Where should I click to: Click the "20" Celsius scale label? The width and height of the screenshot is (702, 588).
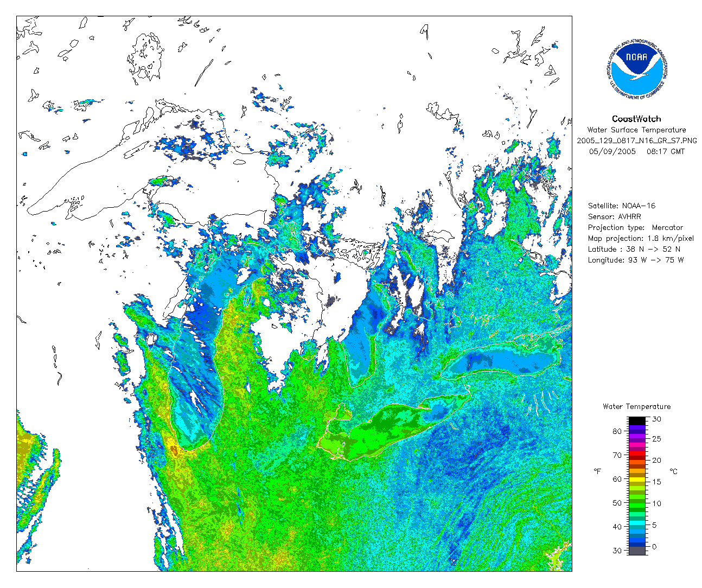coord(656,461)
